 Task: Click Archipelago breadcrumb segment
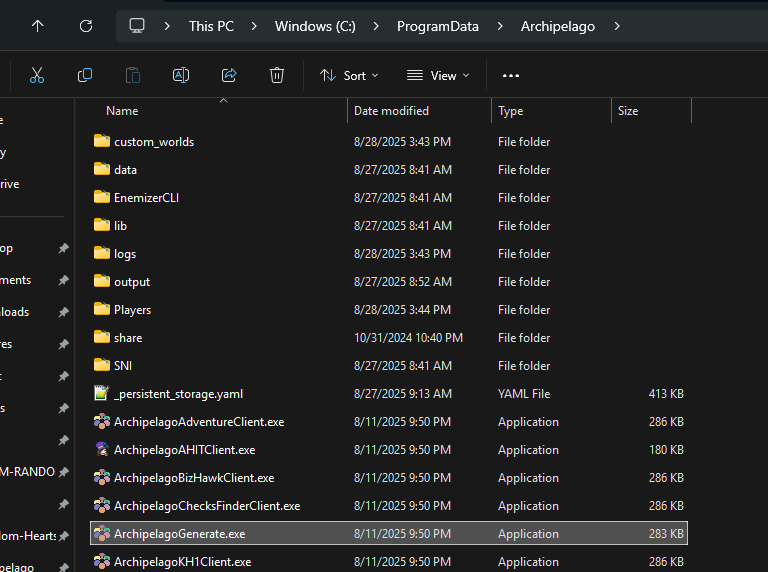(x=558, y=26)
